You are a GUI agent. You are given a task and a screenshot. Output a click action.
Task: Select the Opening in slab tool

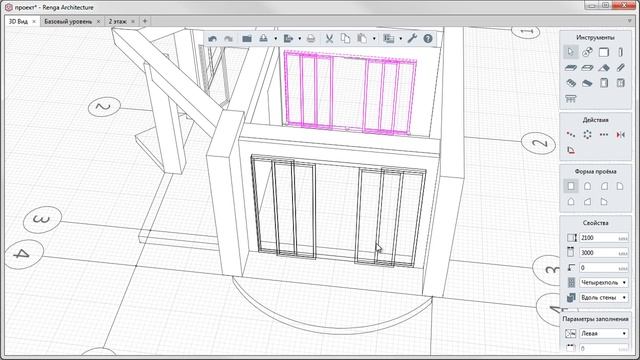coord(587,68)
